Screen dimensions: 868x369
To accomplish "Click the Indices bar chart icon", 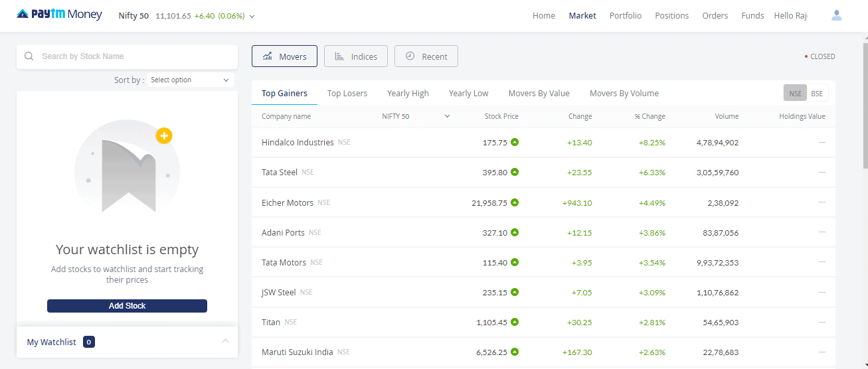I will pos(339,56).
